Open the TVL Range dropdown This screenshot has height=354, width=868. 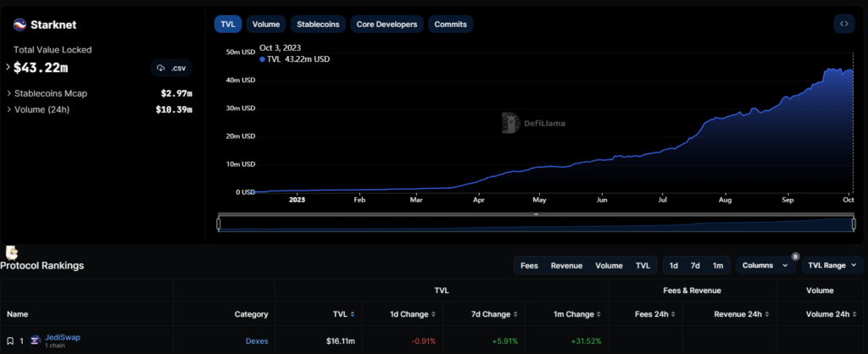[832, 265]
